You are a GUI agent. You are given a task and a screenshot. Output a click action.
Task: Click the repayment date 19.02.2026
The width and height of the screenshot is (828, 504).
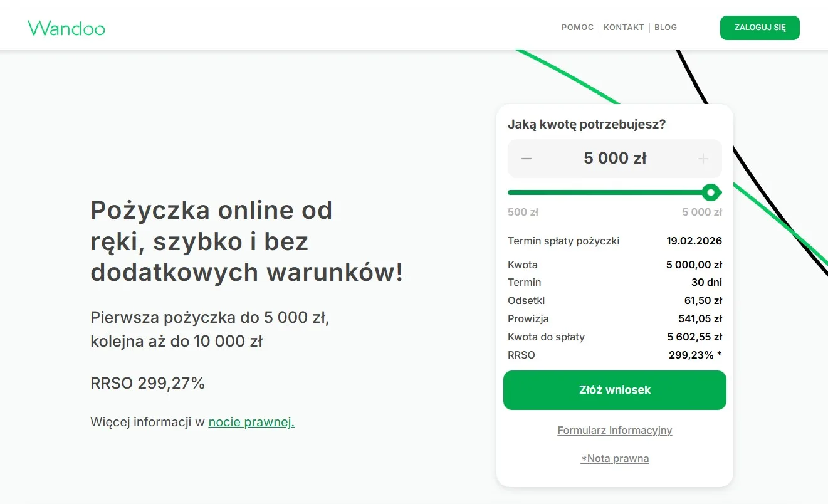click(x=694, y=241)
